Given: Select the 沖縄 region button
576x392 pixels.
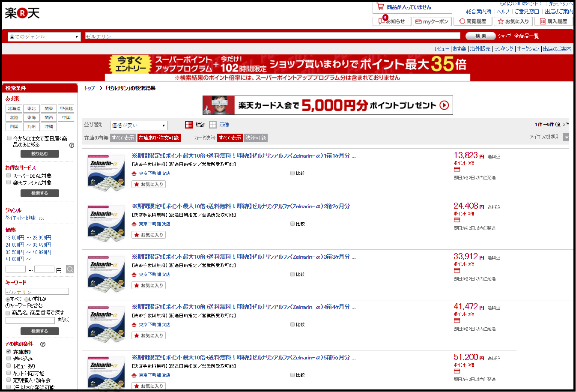Looking at the screenshot, I should coord(49,127).
